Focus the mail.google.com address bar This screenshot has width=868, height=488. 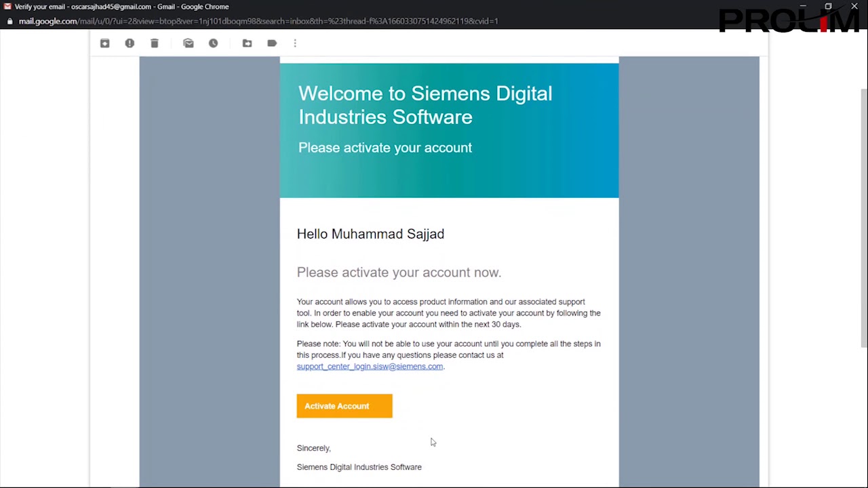pyautogui.click(x=258, y=21)
